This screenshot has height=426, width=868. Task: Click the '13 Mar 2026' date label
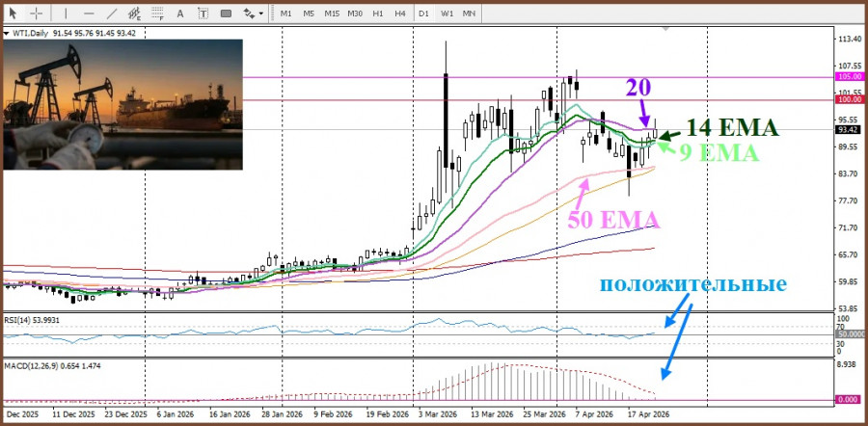click(x=492, y=413)
